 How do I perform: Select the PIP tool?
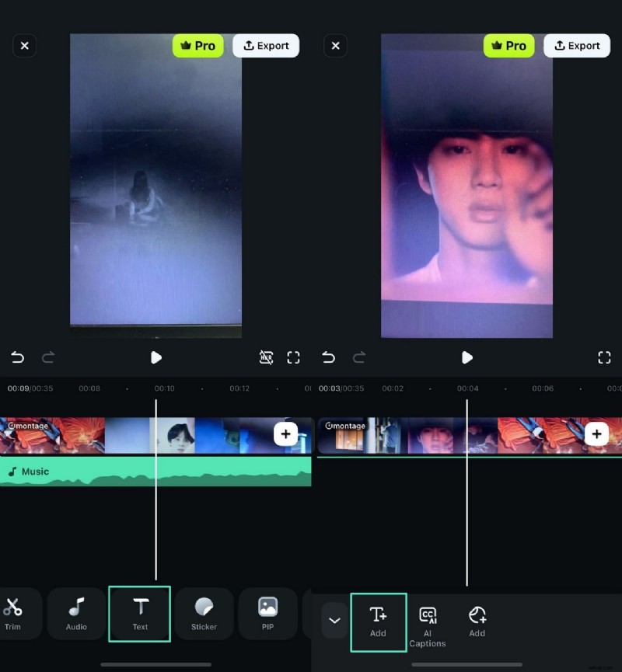[x=267, y=614]
